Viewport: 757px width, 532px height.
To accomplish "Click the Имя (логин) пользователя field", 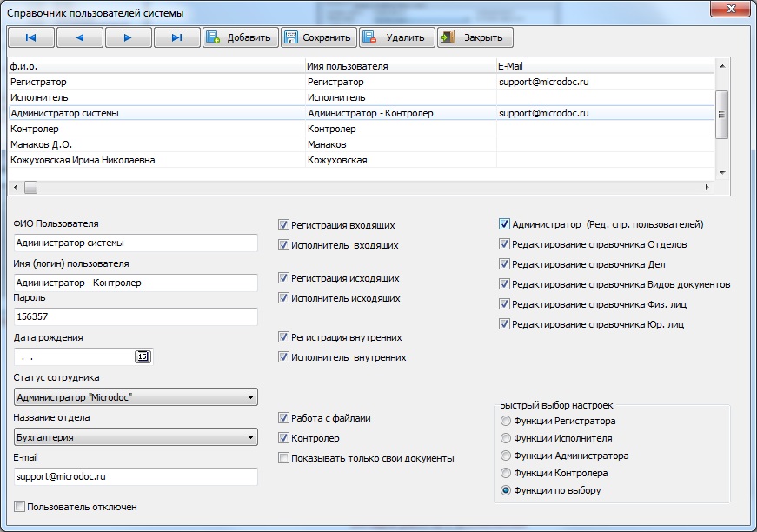I will tap(136, 283).
